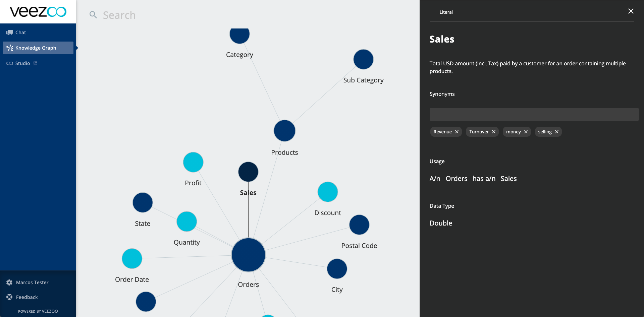The height and width of the screenshot is (317, 644).
Task: Delete the selling synonym chip
Action: tap(557, 132)
